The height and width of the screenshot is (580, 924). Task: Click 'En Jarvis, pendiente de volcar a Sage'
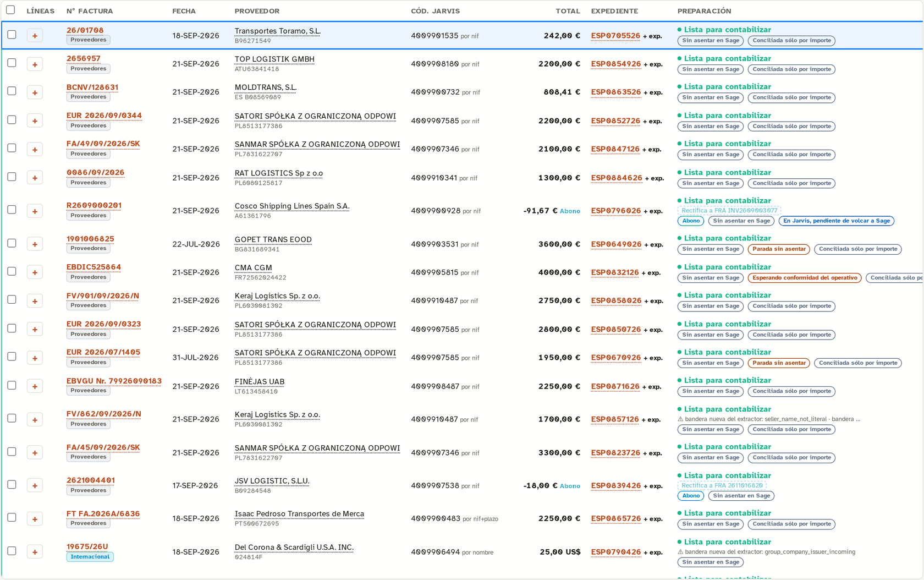[837, 221]
